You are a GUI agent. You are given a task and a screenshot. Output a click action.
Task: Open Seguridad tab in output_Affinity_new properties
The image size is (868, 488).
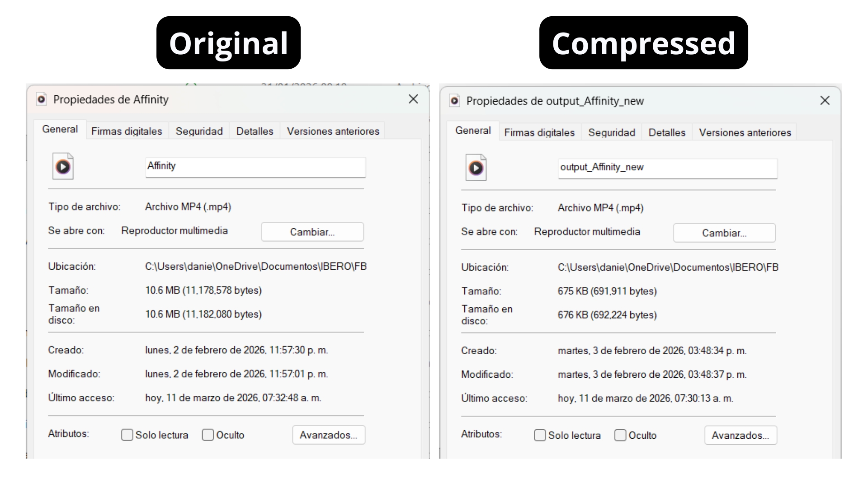click(611, 132)
